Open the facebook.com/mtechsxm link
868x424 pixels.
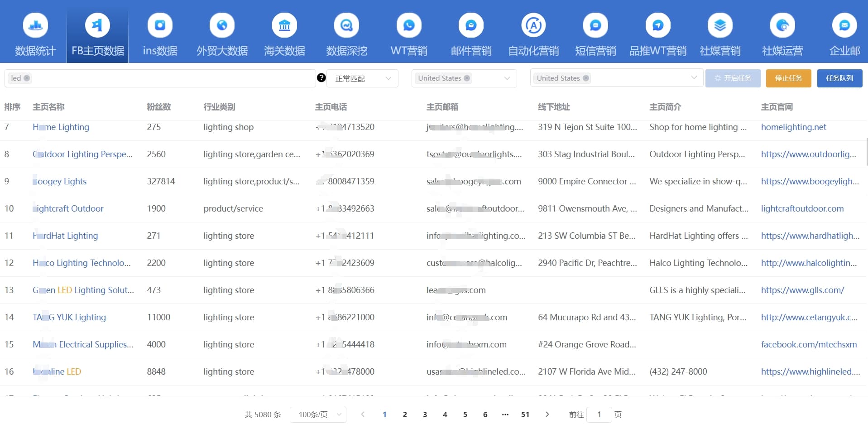tap(809, 344)
